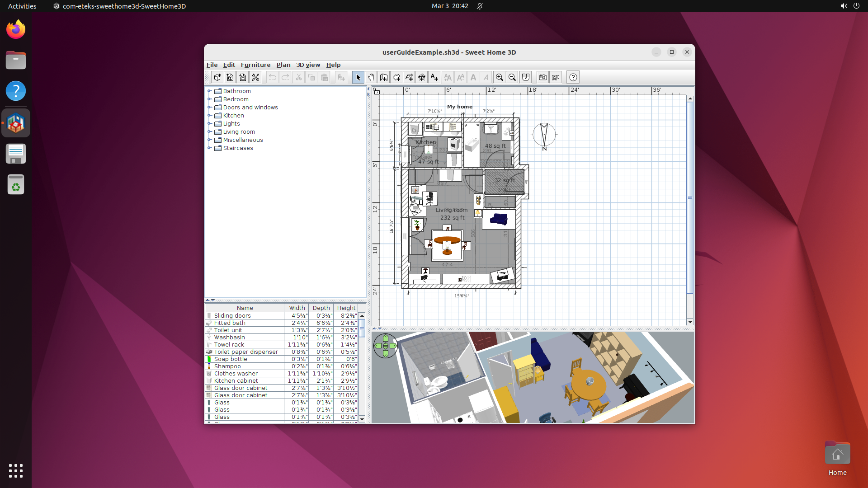Zoom in on the plan
The image size is (868, 488).
499,77
